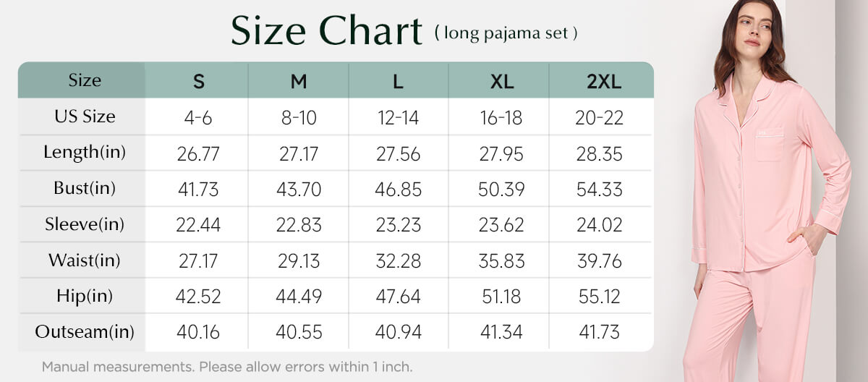This screenshot has height=382, width=868.
Task: Select the 2XL size column header
Action: point(601,80)
